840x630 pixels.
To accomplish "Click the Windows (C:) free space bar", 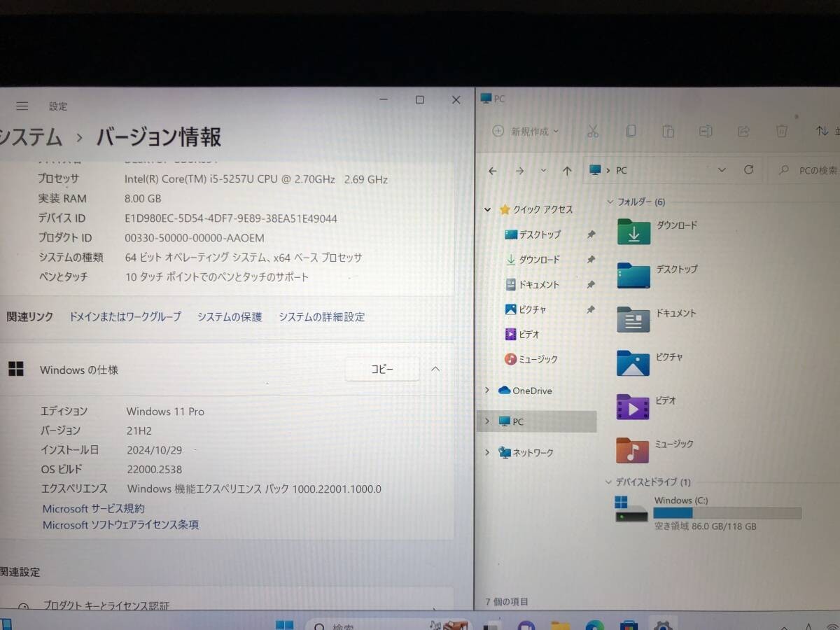I will (x=727, y=513).
